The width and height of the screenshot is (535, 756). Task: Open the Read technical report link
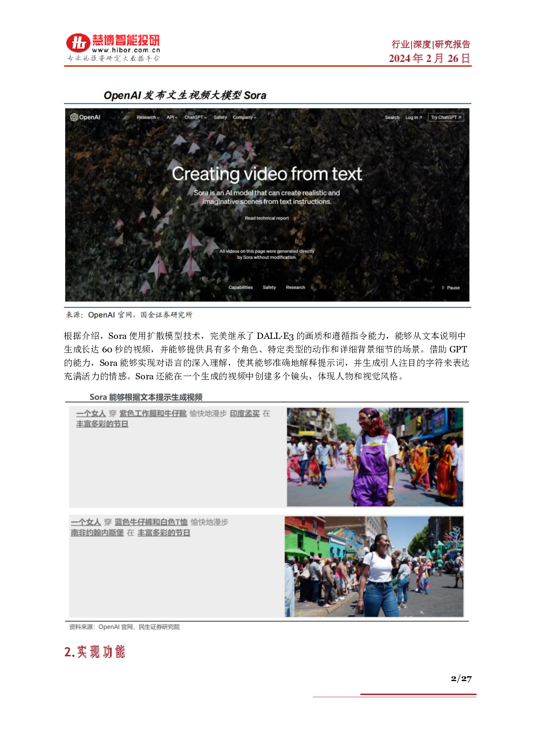(267, 218)
